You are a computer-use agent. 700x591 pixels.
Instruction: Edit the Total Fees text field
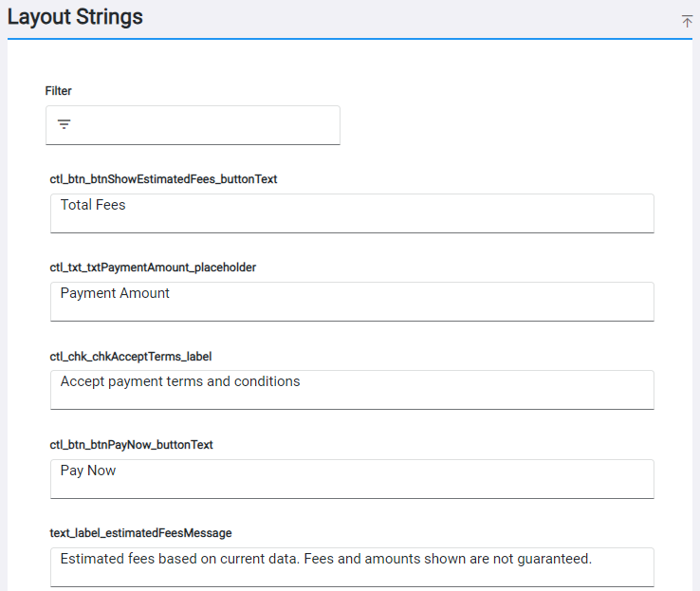coord(352,212)
